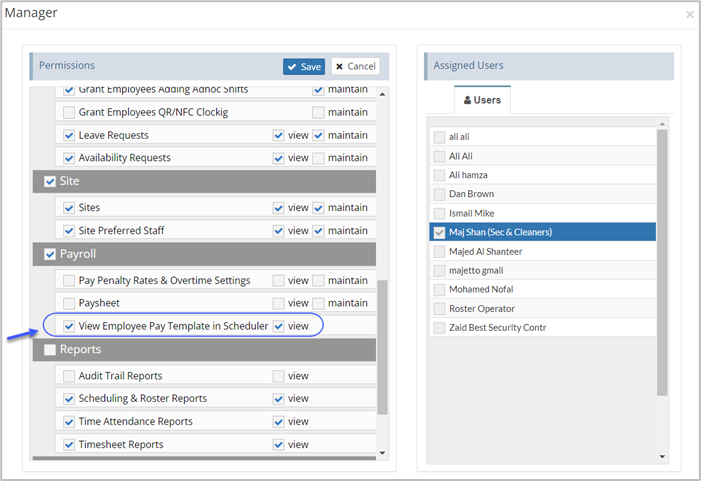Enable Audit Trail Reports permission
Viewport: 701px width, 481px height.
pos(69,376)
